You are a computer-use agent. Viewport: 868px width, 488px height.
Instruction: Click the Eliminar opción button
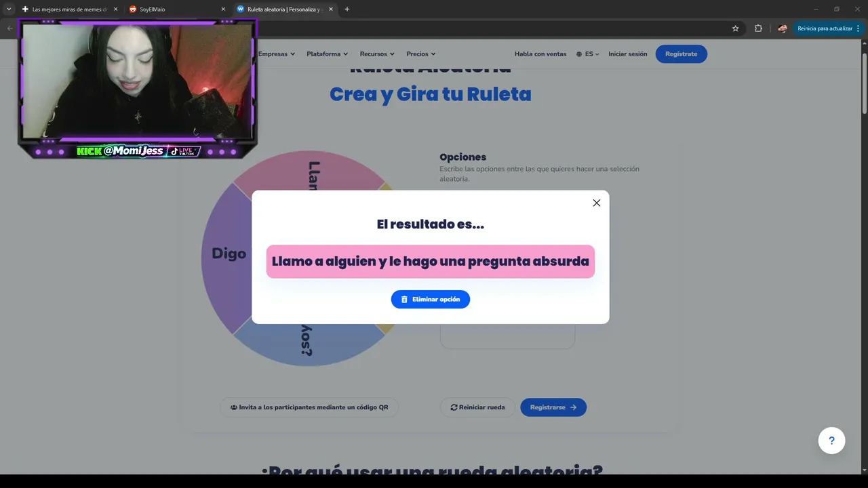pos(431,300)
